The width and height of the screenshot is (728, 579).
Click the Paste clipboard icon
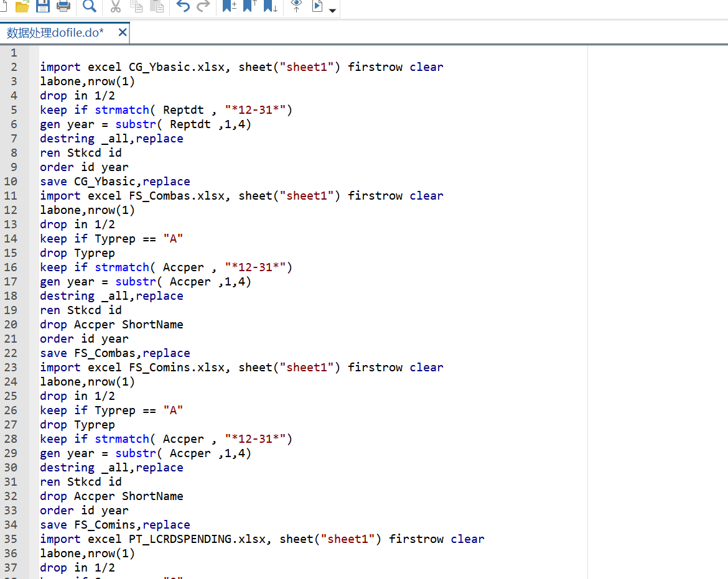coord(157,6)
